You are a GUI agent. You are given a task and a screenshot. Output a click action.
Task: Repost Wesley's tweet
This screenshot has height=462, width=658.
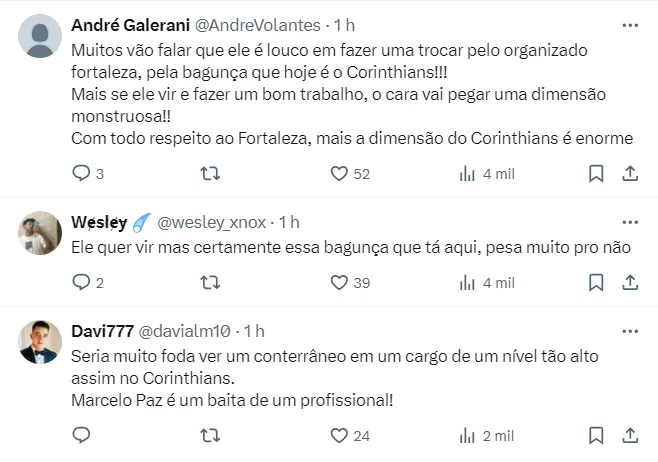click(211, 283)
